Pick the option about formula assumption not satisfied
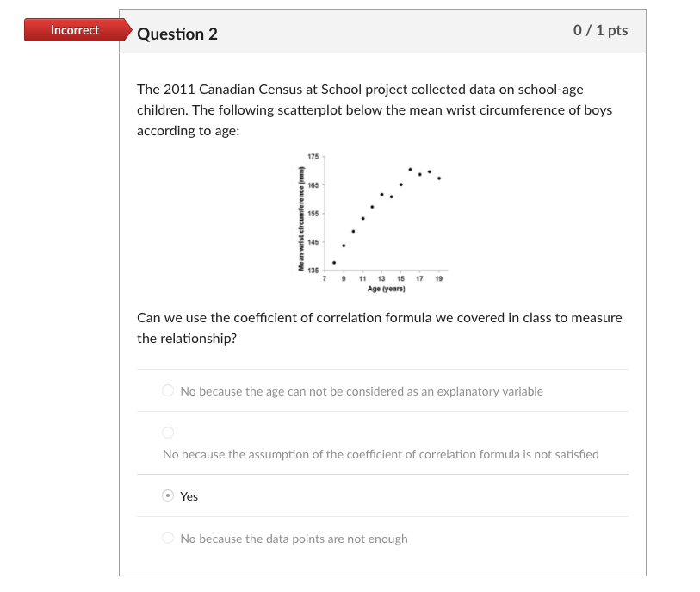The width and height of the screenshot is (700, 592). (x=381, y=454)
